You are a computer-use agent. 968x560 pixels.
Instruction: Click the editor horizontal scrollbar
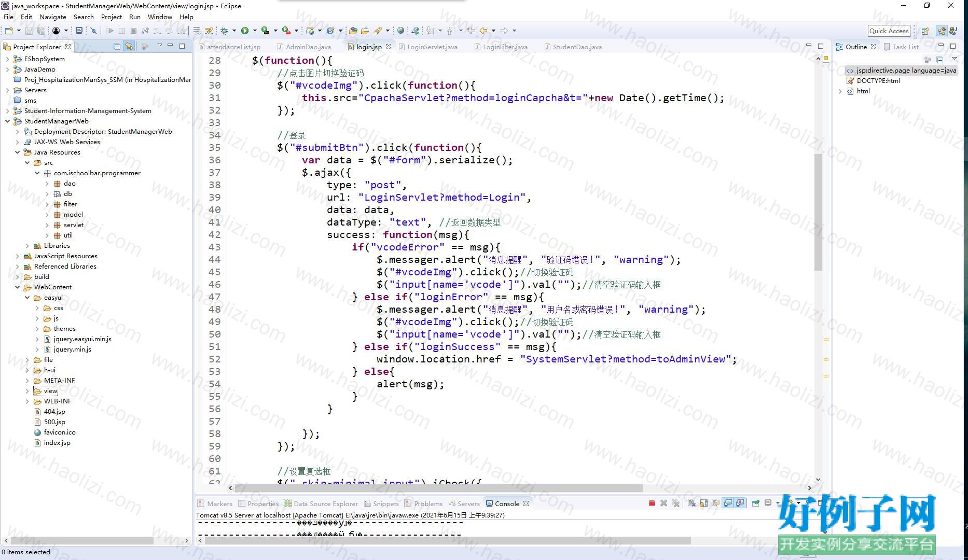(438, 488)
